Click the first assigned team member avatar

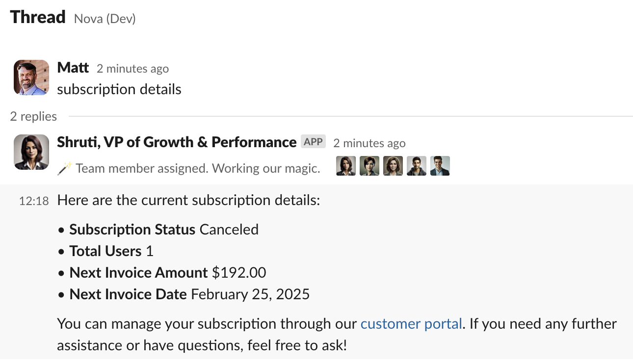point(345,166)
